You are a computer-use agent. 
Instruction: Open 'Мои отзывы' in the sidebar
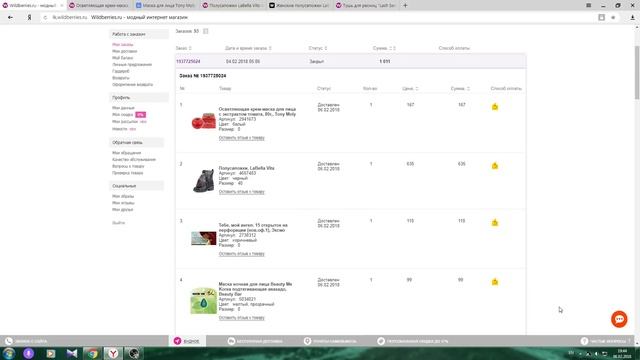pyautogui.click(x=123, y=203)
